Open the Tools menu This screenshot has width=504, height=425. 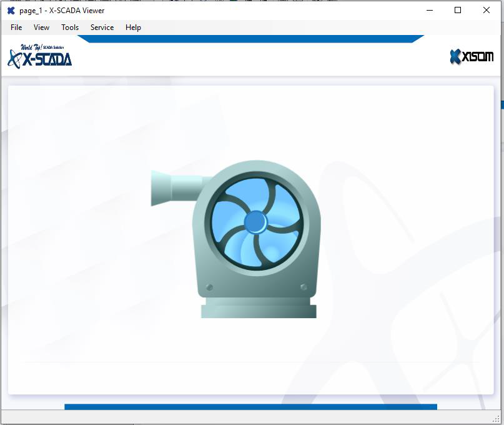point(70,27)
